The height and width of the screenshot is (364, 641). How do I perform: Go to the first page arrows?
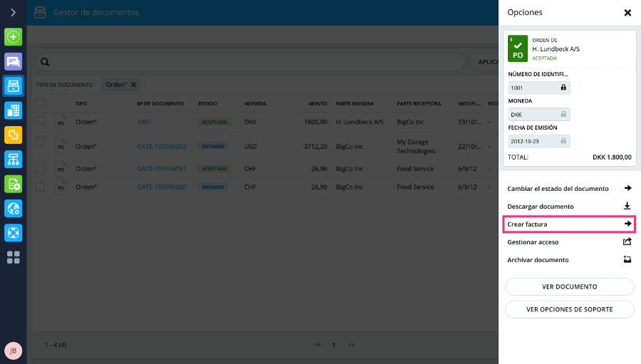click(317, 345)
